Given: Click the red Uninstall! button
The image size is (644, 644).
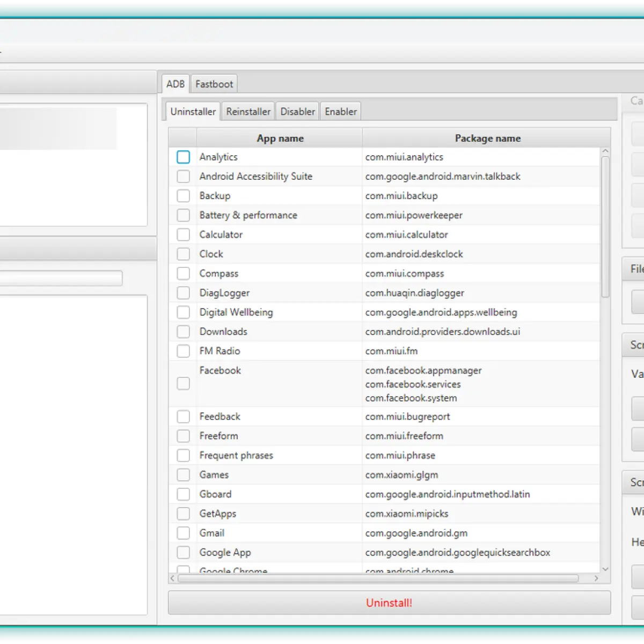Looking at the screenshot, I should click(x=389, y=603).
